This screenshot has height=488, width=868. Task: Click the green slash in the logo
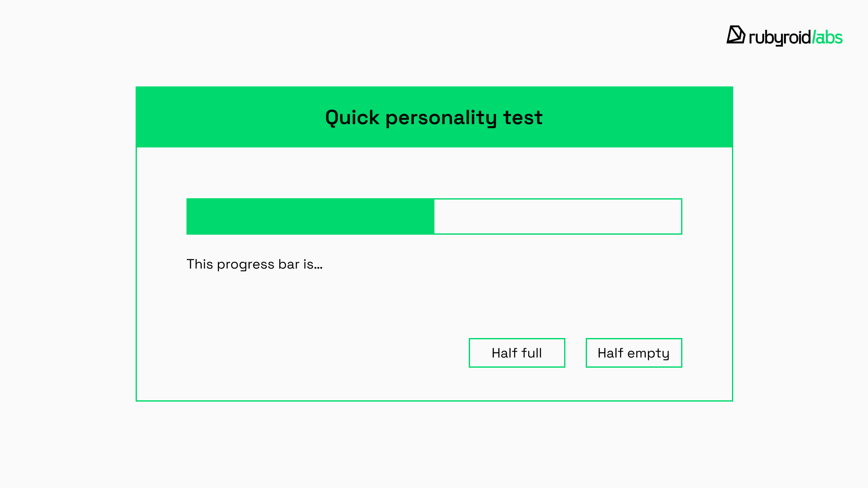[814, 37]
